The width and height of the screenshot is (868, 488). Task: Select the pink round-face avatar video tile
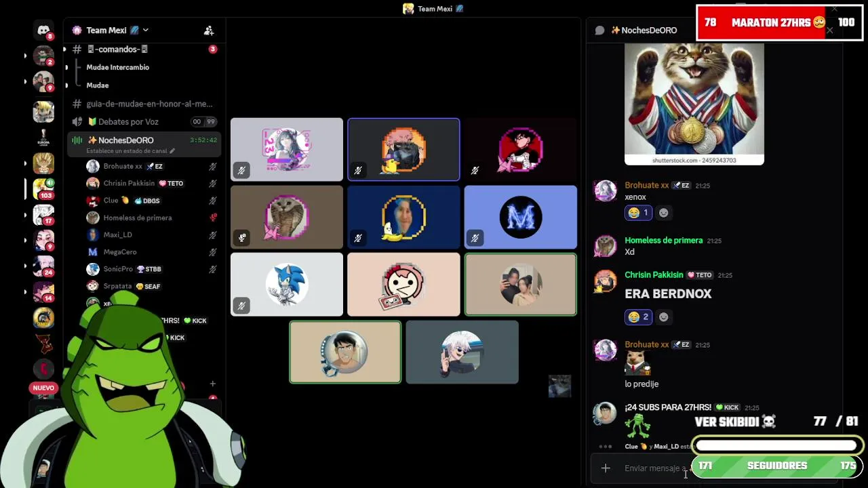403,285
